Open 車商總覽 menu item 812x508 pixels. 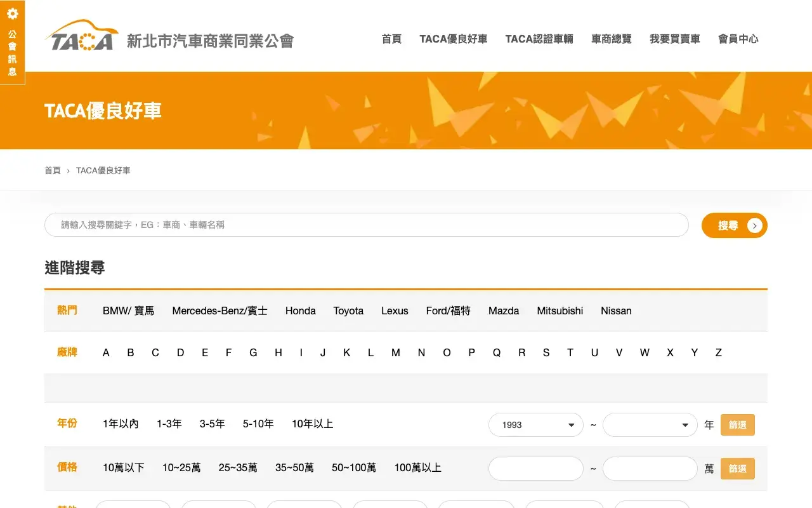click(x=612, y=39)
